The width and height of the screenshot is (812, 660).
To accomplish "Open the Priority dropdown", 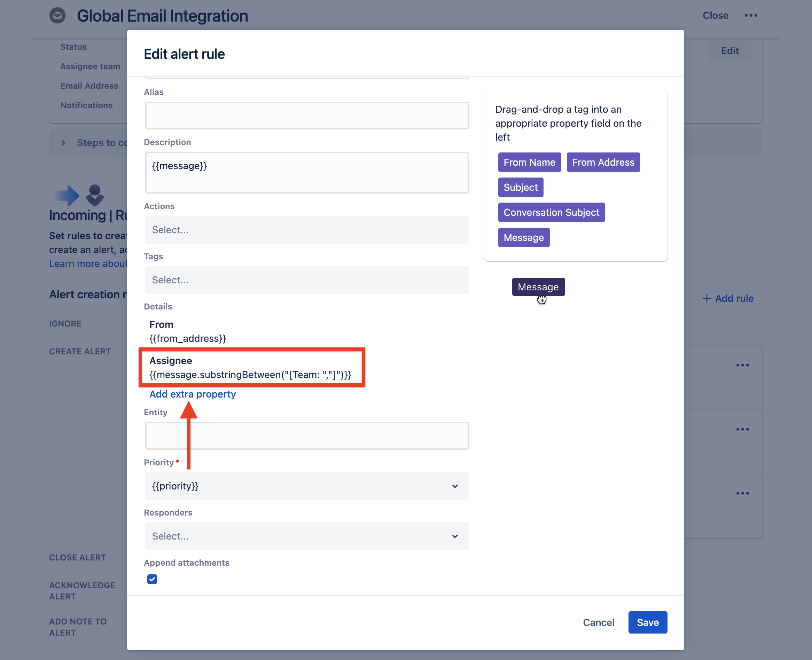I will (x=306, y=486).
